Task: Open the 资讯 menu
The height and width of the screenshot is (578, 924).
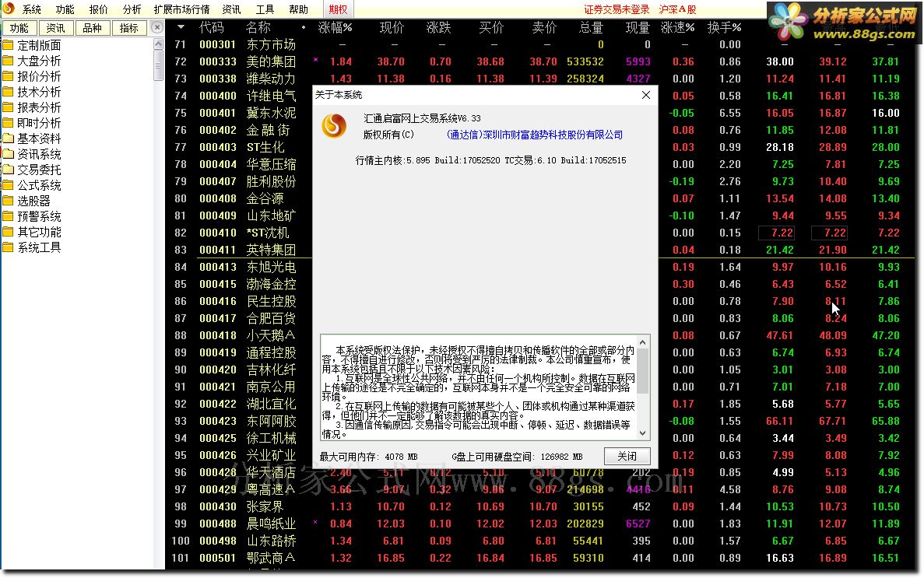Action: tap(231, 9)
